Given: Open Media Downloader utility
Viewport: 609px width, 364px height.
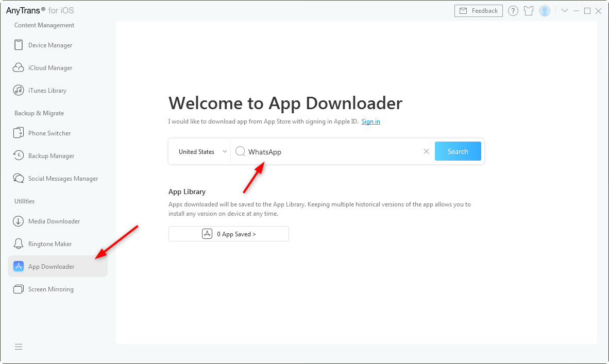Looking at the screenshot, I should click(58, 221).
